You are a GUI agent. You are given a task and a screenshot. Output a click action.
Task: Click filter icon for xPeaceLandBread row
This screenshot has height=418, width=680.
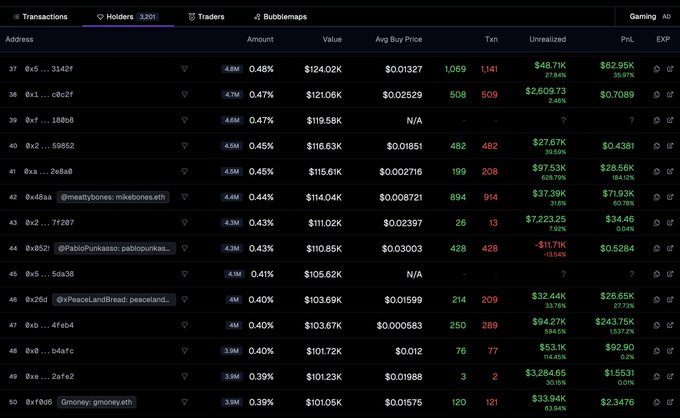pos(185,300)
